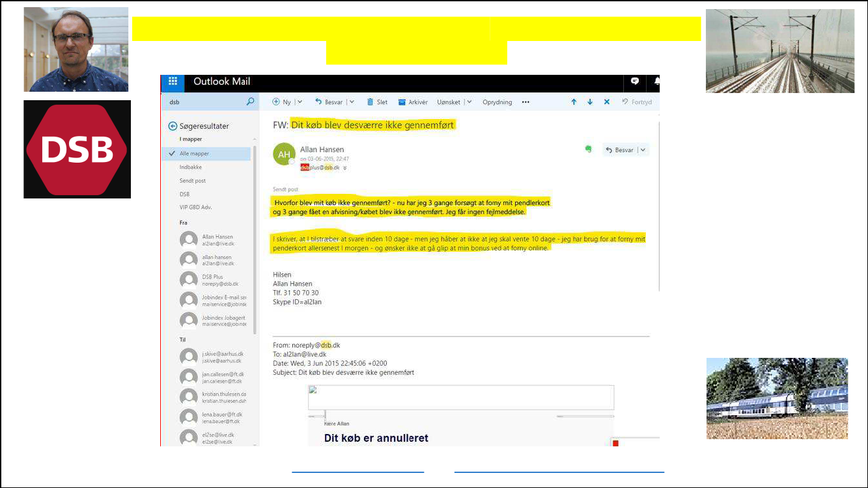The height and width of the screenshot is (488, 868).
Task: Type in the dsb search field
Action: [x=203, y=102]
